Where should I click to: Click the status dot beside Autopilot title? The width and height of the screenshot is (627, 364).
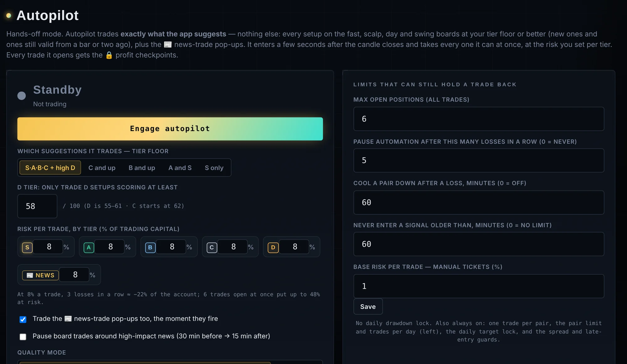click(9, 15)
